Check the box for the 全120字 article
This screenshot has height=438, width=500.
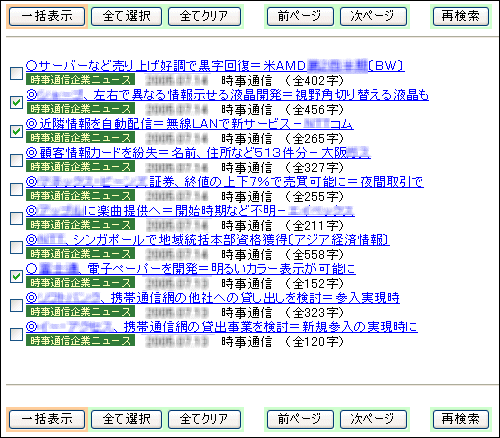click(16, 334)
